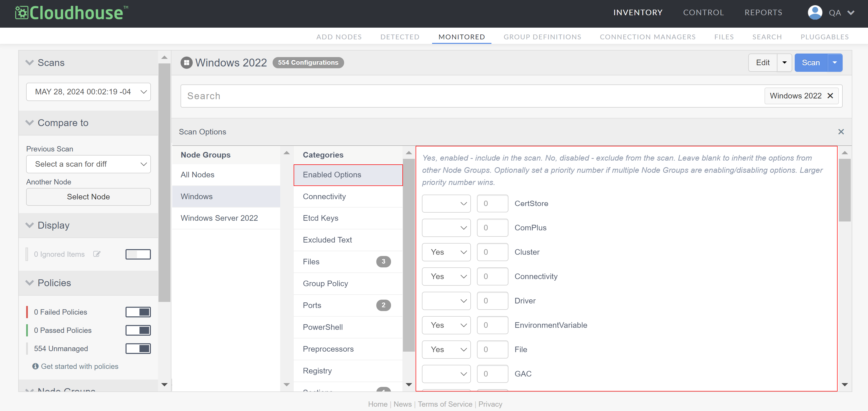868x411 pixels.
Task: Select the Registry category
Action: [x=348, y=371]
